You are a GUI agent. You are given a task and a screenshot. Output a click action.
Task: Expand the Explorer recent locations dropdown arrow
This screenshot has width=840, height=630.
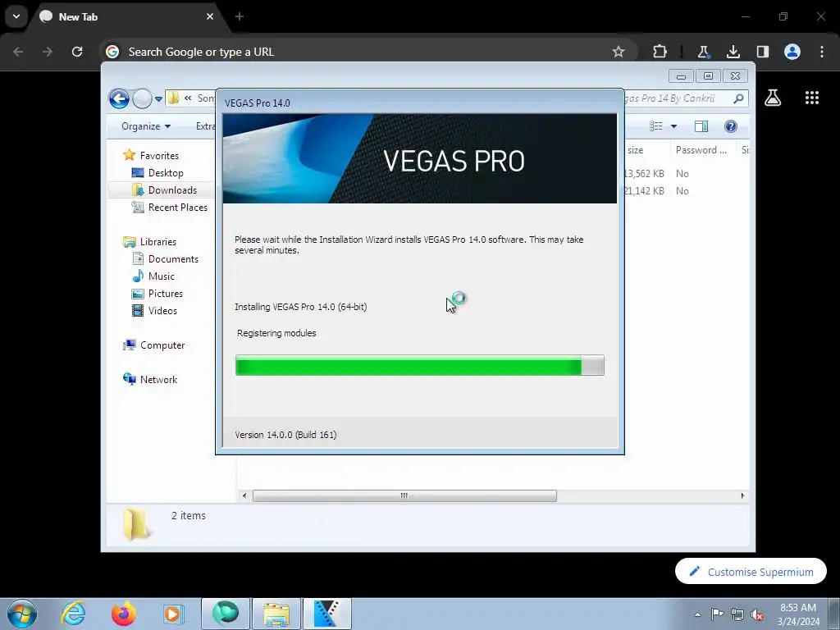(x=158, y=99)
